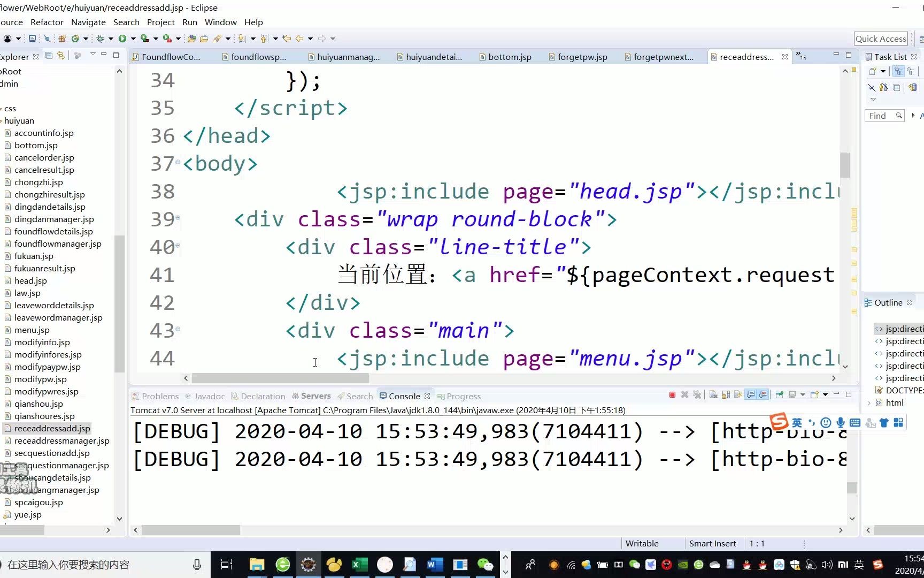Screen dimensions: 924x578
Task: Open the Navigate menu
Action: (88, 22)
